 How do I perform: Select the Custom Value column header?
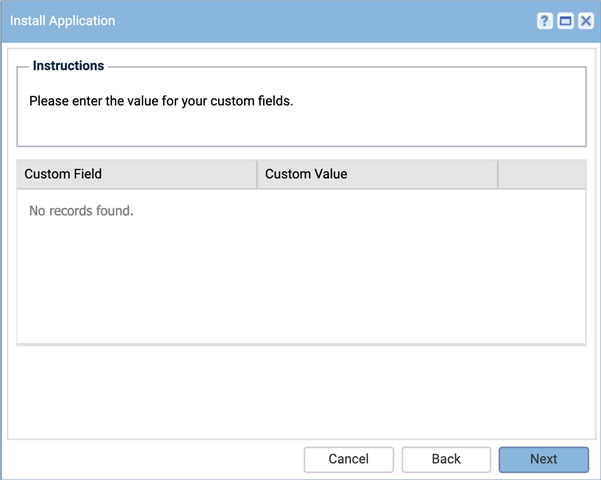click(378, 174)
